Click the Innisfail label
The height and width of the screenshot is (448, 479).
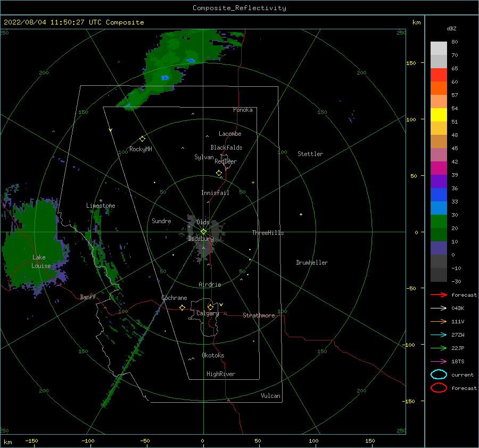point(215,193)
